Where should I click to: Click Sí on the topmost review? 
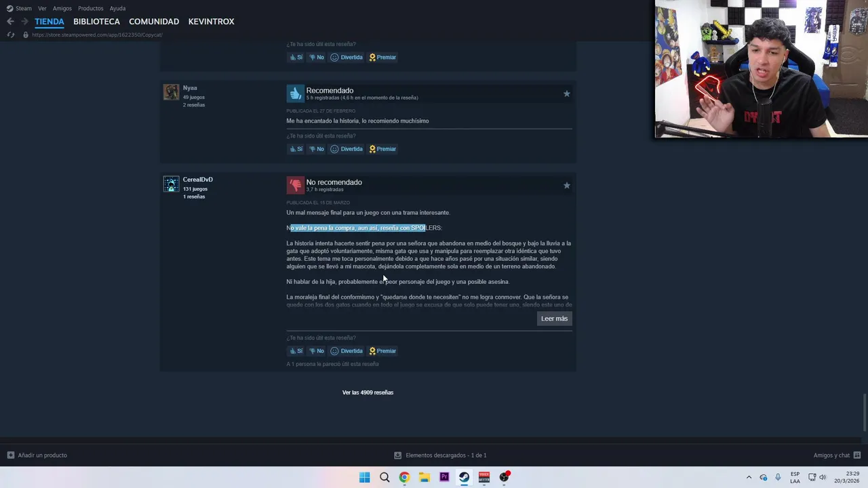(x=296, y=58)
